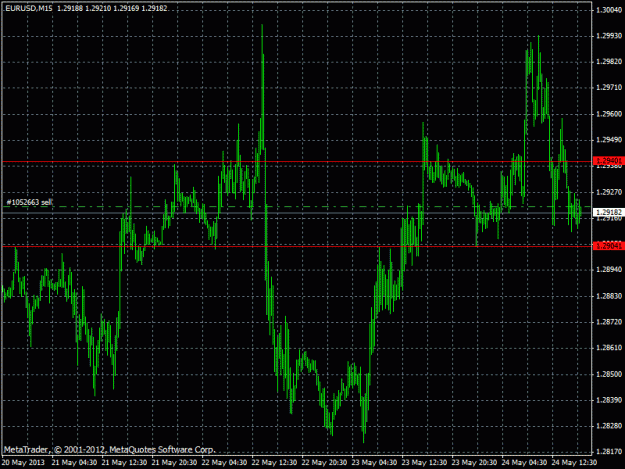The width and height of the screenshot is (625, 469).
Task: Click the EURUSD,M15 chart header text
Action: pyautogui.click(x=28, y=8)
